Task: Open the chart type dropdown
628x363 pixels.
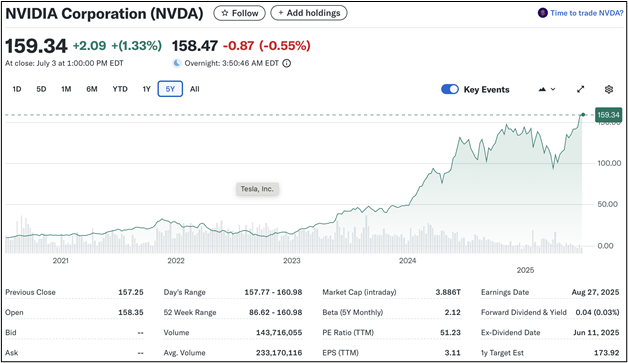Action: [547, 89]
